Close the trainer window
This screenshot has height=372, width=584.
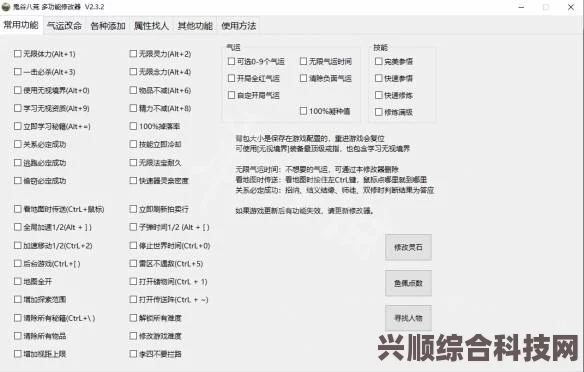(x=571, y=7)
